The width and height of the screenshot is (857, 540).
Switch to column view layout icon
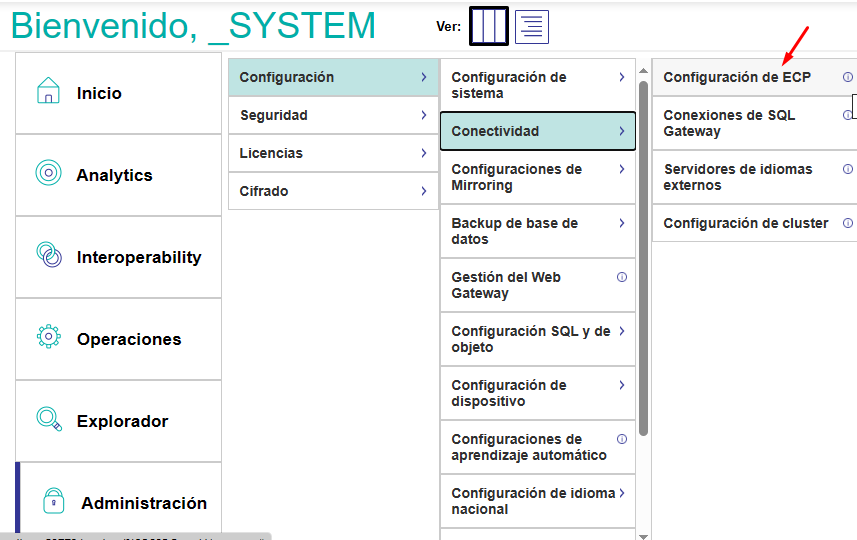[489, 27]
